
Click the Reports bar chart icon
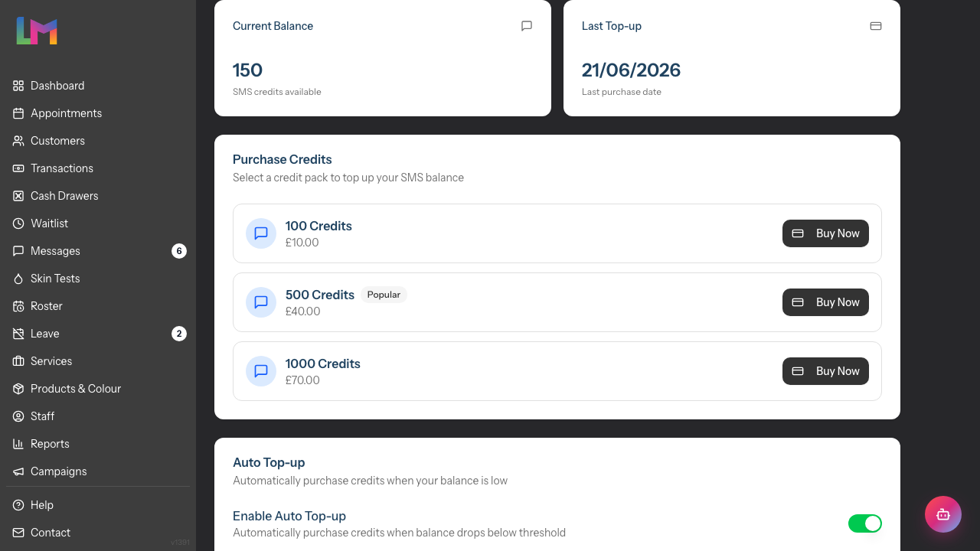click(x=18, y=444)
